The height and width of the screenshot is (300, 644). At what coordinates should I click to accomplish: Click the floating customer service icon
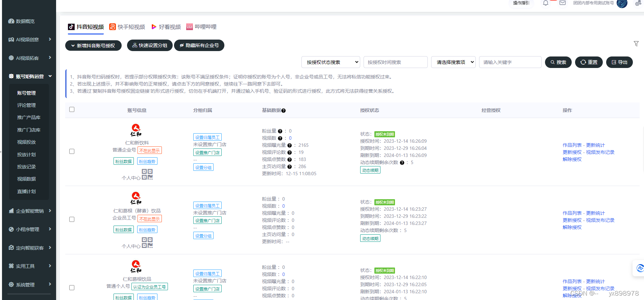coord(640,268)
